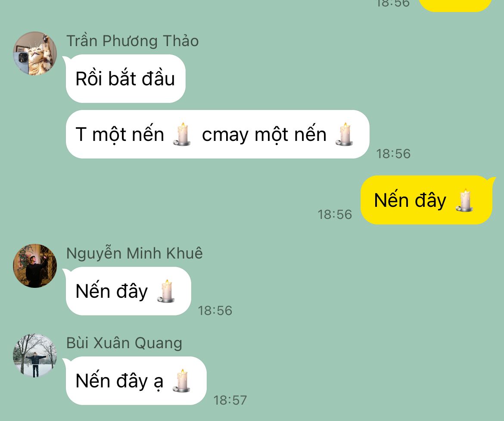
Task: Tap the sender name Trần Phương Thảo
Action: [132, 41]
